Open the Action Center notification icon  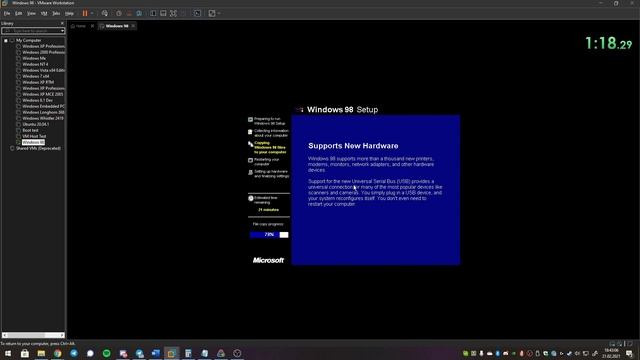[x=629, y=353]
